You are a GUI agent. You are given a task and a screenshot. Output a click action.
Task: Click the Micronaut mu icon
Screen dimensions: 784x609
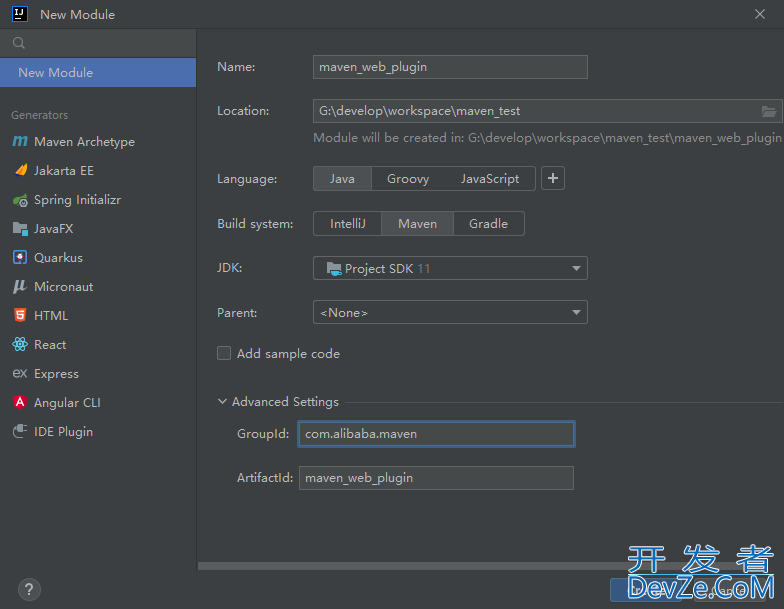tap(20, 286)
